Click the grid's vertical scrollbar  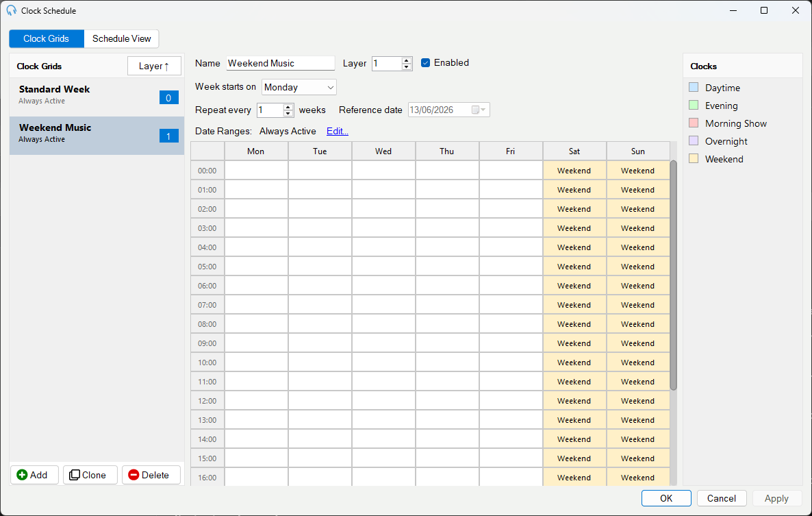tap(673, 275)
